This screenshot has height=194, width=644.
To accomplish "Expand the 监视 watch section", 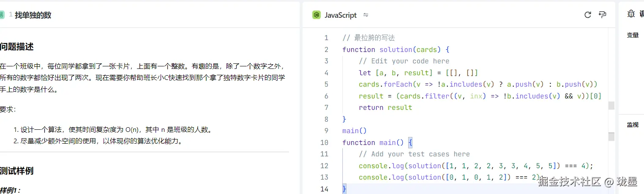I will [x=633, y=125].
